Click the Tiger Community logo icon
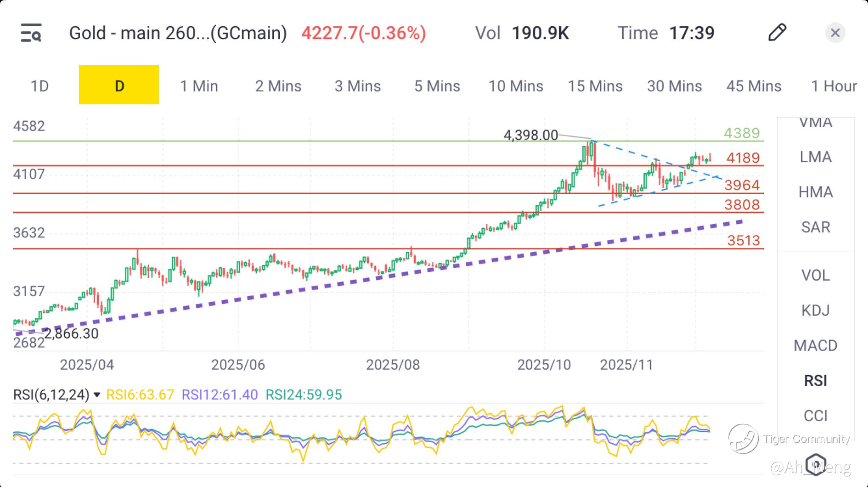868x487 pixels. coord(743,439)
